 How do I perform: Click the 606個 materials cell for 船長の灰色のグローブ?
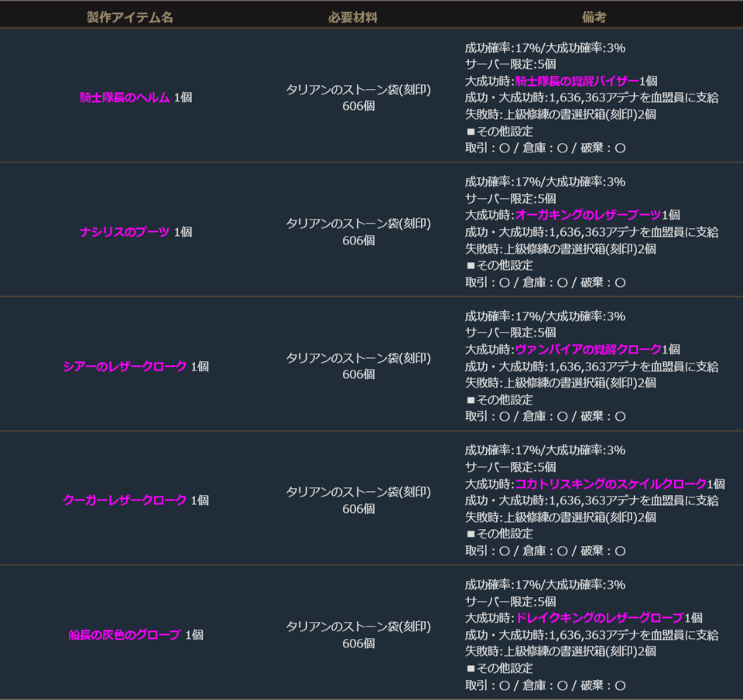click(x=358, y=644)
